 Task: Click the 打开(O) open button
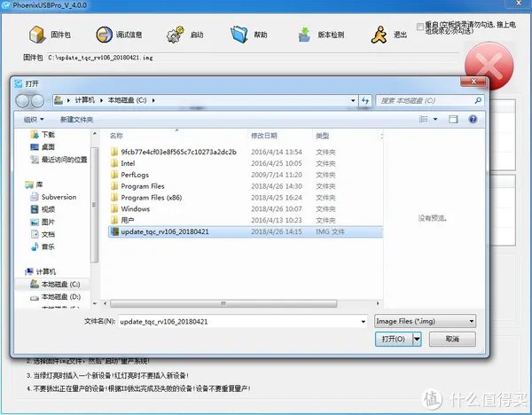[x=394, y=339]
